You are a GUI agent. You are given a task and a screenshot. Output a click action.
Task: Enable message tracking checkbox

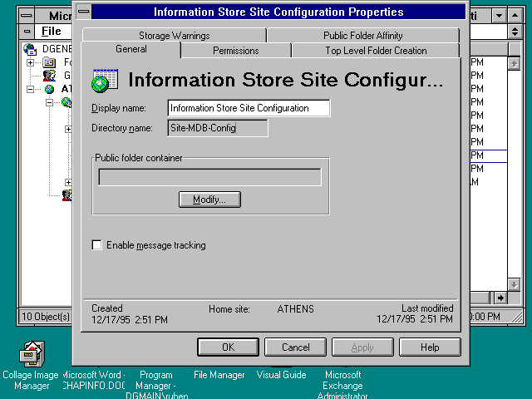pyautogui.click(x=97, y=245)
